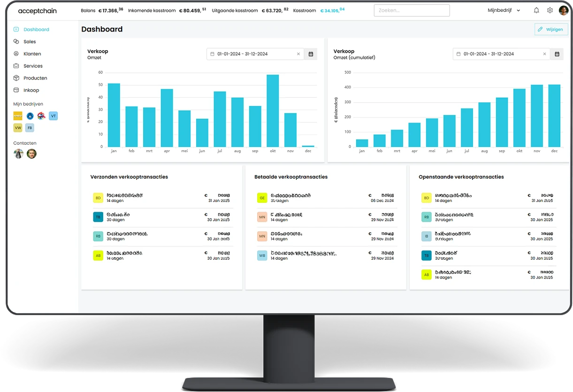The height and width of the screenshot is (392, 573).
Task: Open calendar picker for Omzet chart
Action: coord(311,54)
